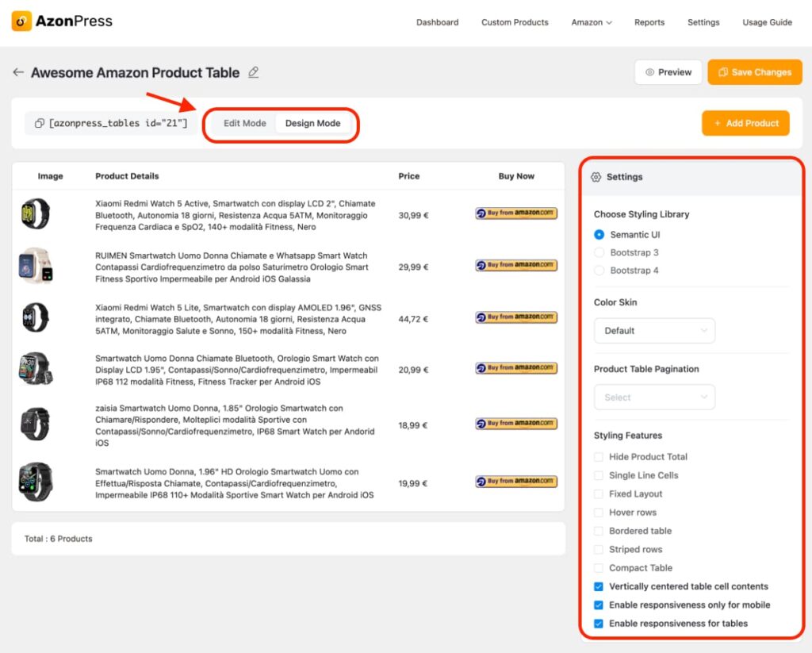Click the Save Changes button
This screenshot has height=653, width=812.
coord(755,72)
